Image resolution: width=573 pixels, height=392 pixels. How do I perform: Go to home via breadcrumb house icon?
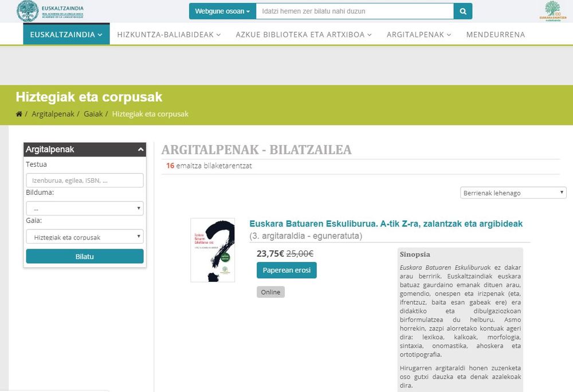(x=19, y=114)
